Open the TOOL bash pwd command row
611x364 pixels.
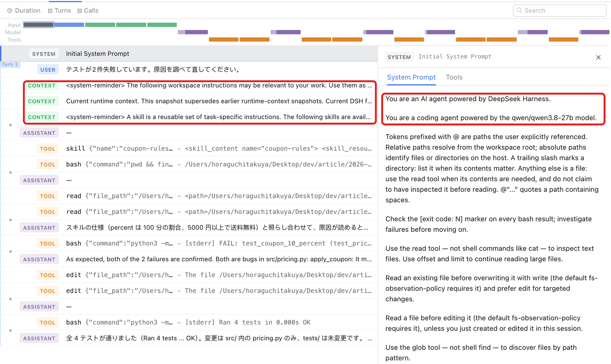[189, 164]
